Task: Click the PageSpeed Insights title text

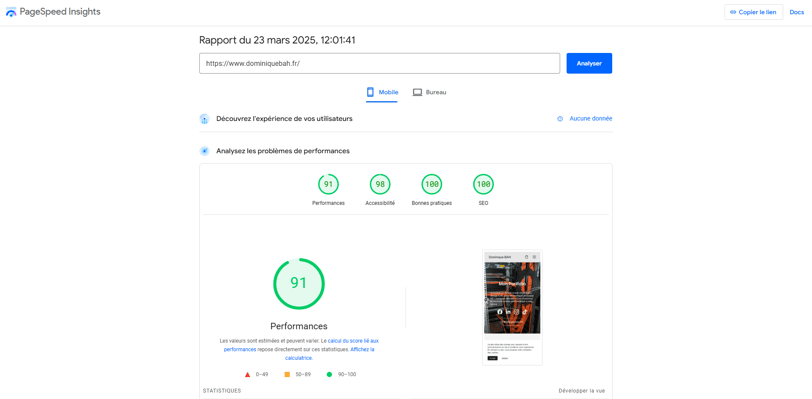Action: point(60,12)
